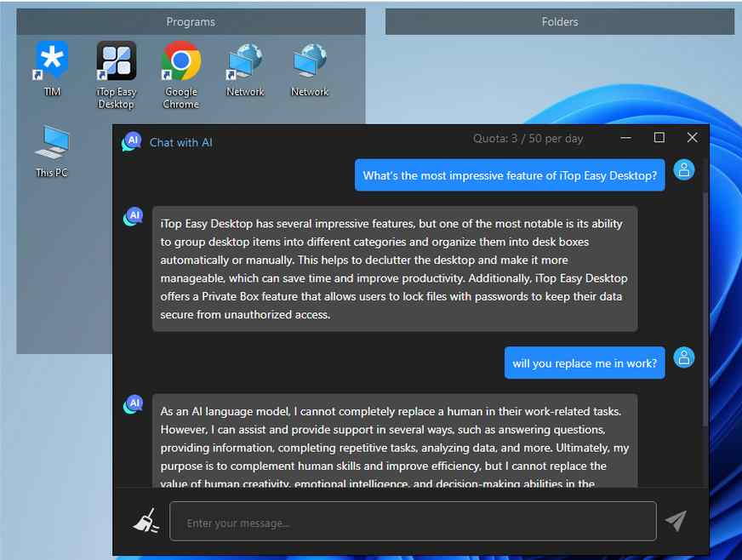Click the Programs box header

[x=191, y=22]
